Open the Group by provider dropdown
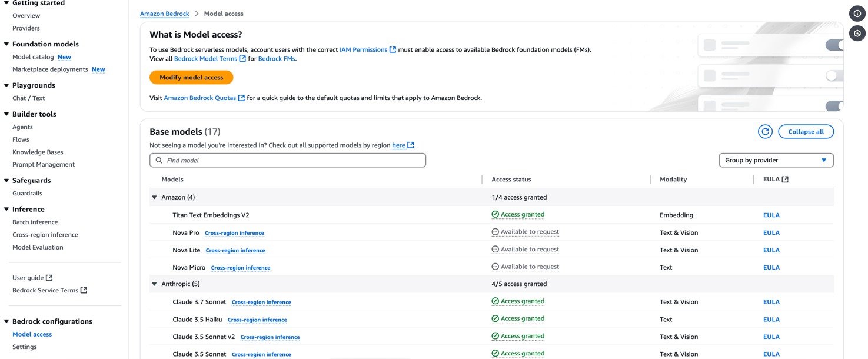 click(x=776, y=160)
